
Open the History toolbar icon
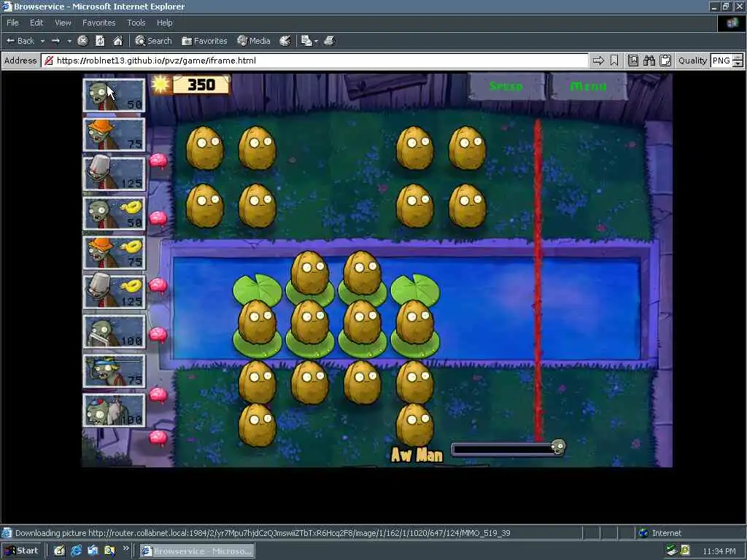(285, 41)
